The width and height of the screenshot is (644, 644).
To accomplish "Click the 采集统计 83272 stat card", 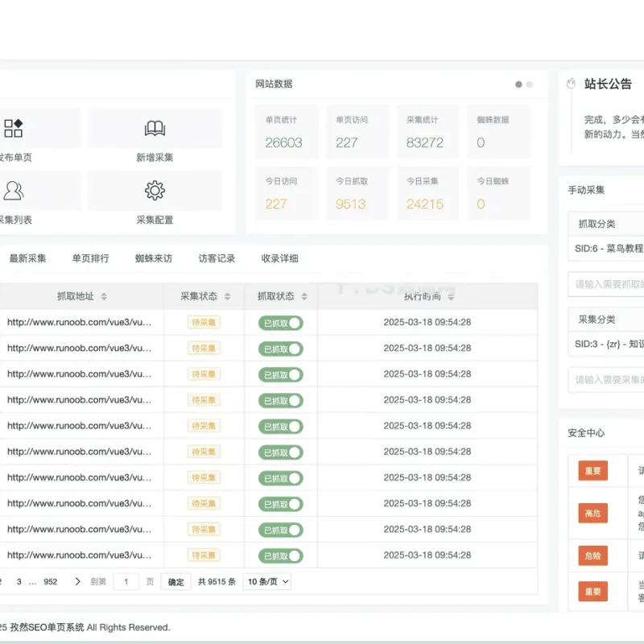I will [x=428, y=132].
